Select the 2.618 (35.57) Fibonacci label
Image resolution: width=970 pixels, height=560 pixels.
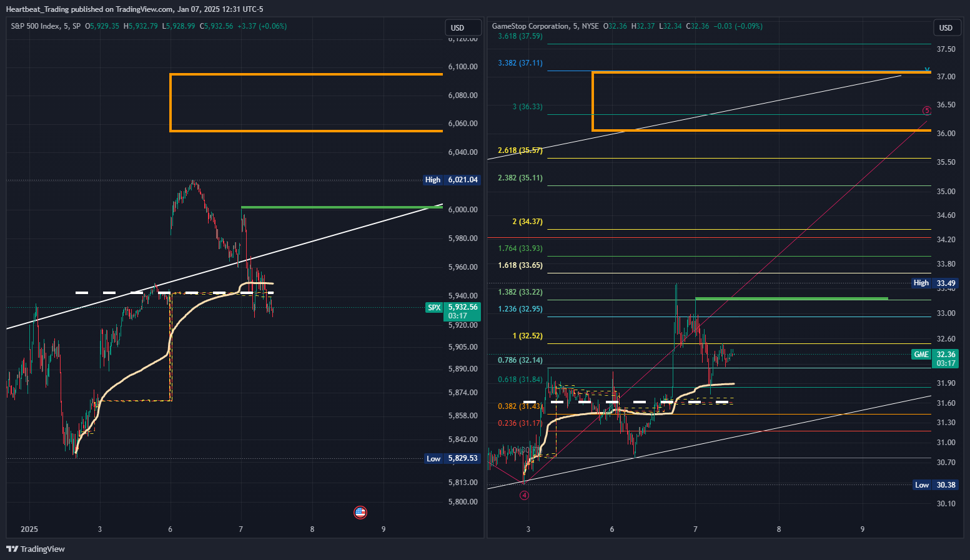point(520,150)
